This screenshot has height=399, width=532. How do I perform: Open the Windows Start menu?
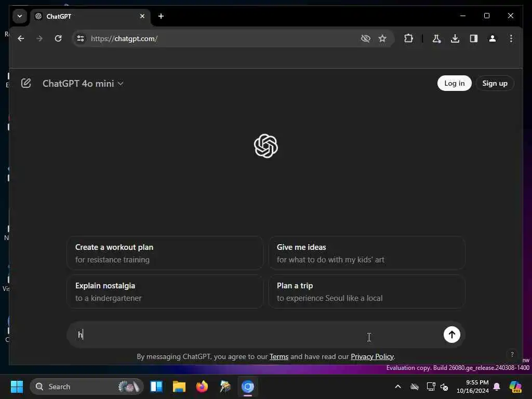(x=17, y=387)
